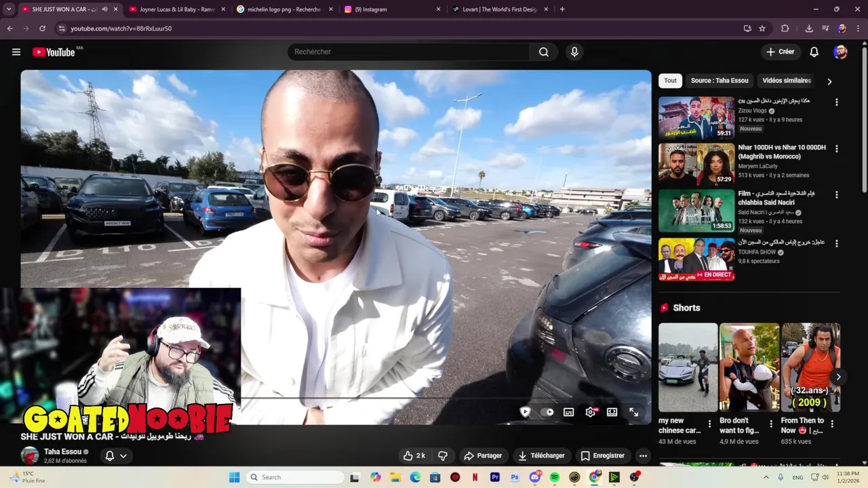
Task: Go back with the browser arrow
Action: coord(9,28)
